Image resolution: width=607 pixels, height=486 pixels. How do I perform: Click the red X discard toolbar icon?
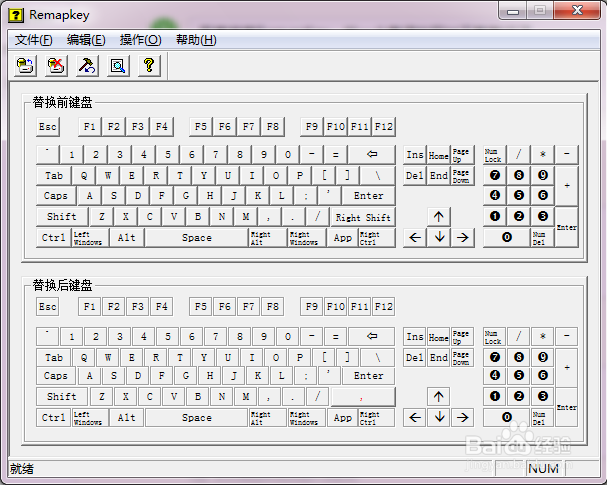tap(57, 65)
